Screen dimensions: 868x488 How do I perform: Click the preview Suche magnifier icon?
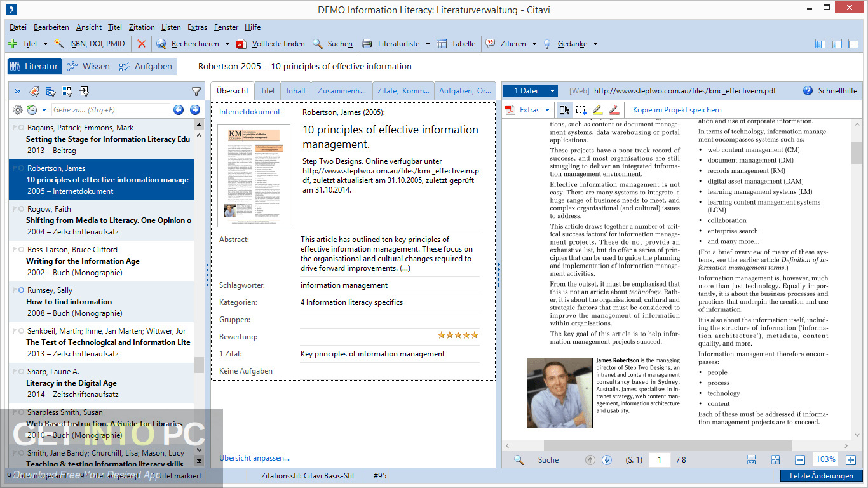coord(519,460)
